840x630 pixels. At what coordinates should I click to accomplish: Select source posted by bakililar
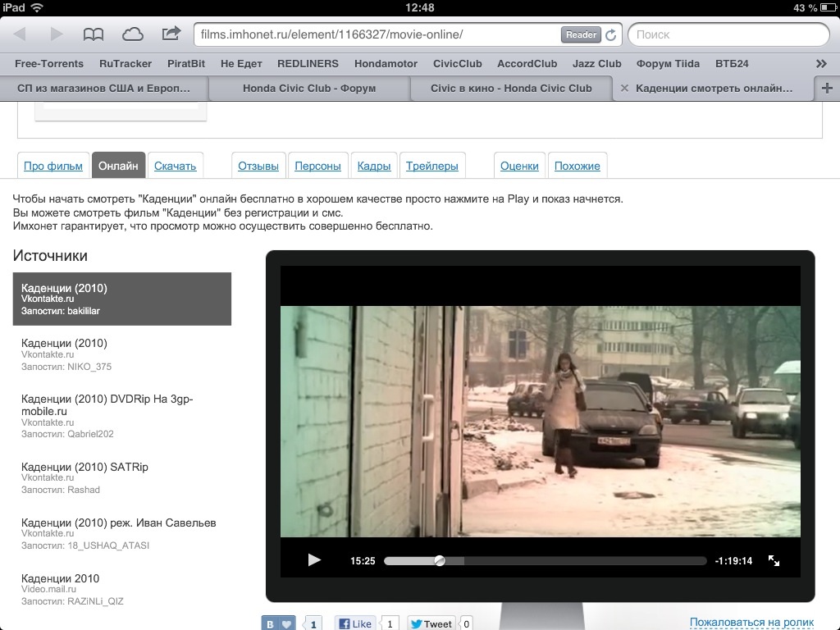pyautogui.click(x=122, y=299)
